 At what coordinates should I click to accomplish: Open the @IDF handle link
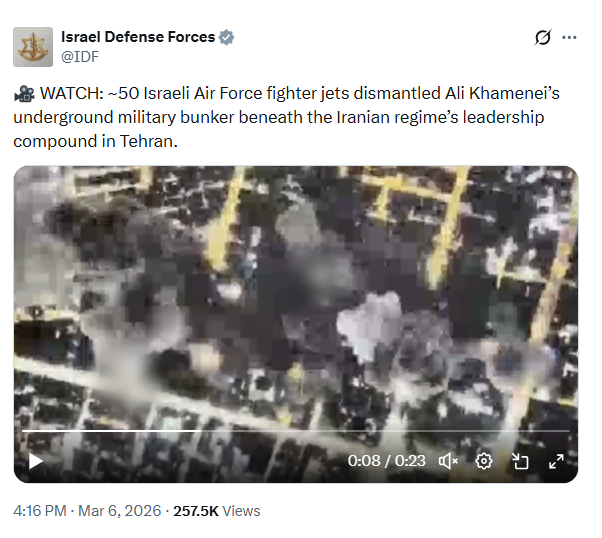click(80, 56)
